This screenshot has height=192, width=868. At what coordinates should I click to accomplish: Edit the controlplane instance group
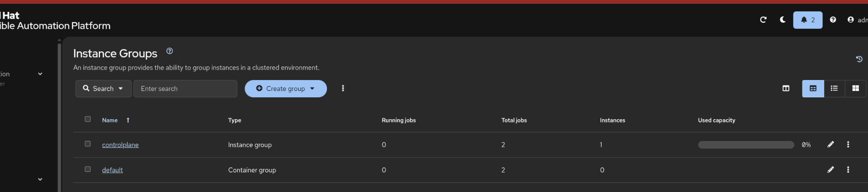pos(831,144)
